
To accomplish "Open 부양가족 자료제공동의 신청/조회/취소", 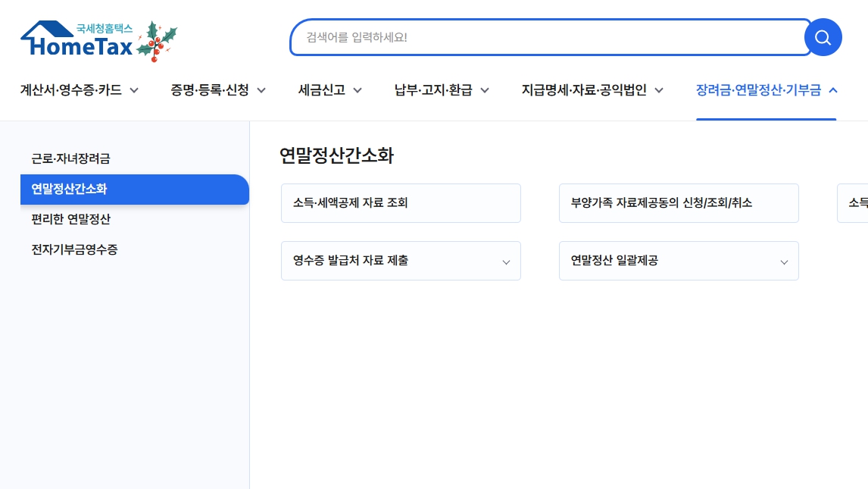I will point(679,203).
